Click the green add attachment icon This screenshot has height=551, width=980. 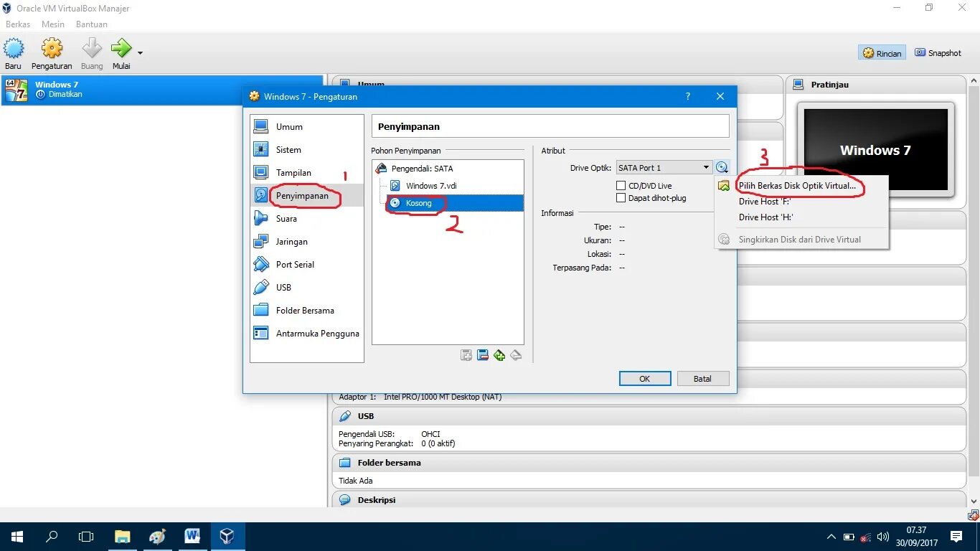pos(499,355)
